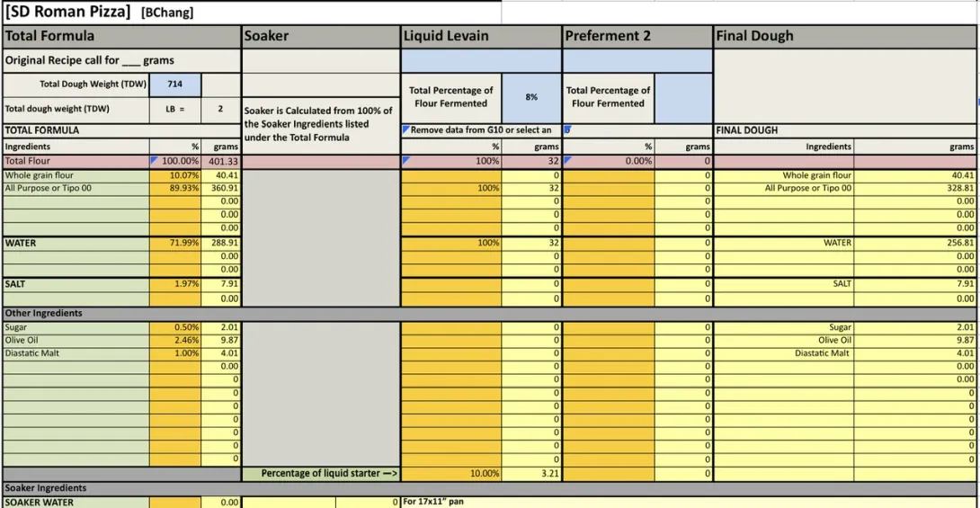980x508 pixels.
Task: Click the All Purpose 89.93% percentage cell
Action: (175, 189)
